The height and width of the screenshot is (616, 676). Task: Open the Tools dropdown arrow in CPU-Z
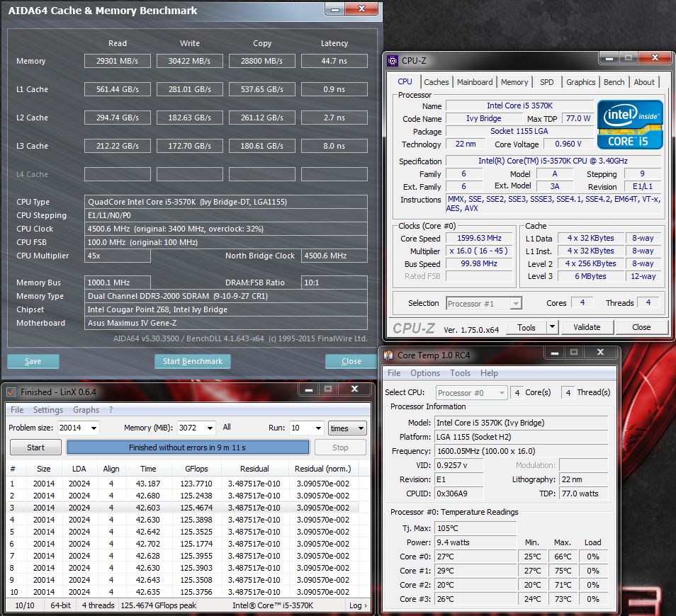tap(552, 327)
